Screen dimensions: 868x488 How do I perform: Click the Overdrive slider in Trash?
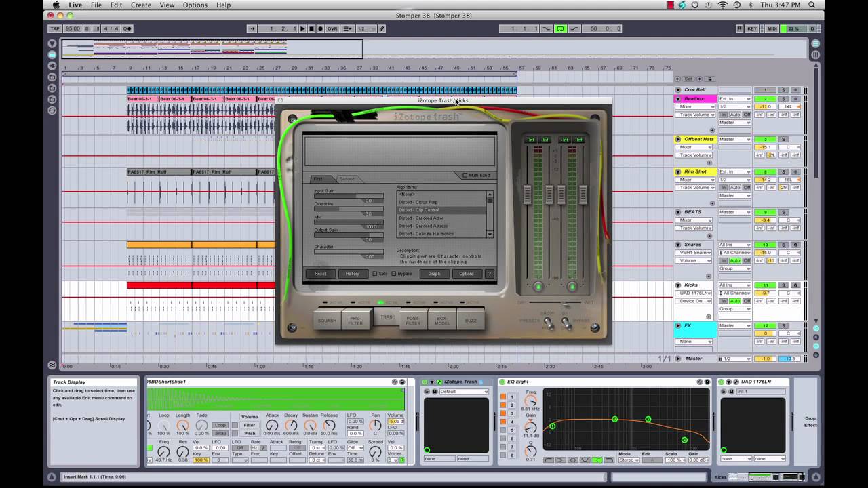click(349, 209)
